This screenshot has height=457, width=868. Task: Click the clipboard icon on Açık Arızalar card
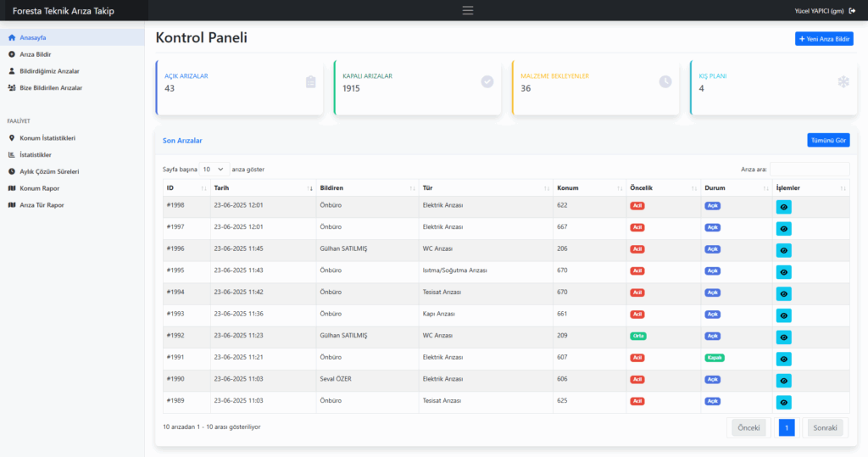(310, 82)
